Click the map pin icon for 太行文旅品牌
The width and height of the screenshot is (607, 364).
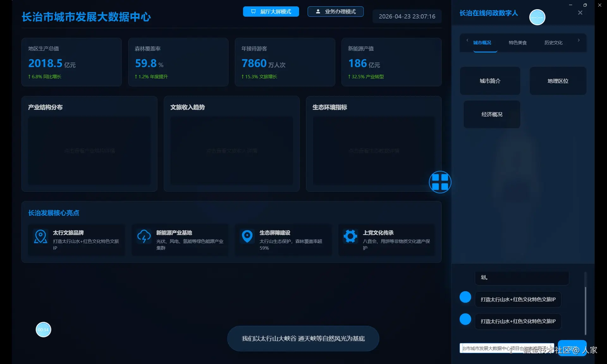coord(40,236)
